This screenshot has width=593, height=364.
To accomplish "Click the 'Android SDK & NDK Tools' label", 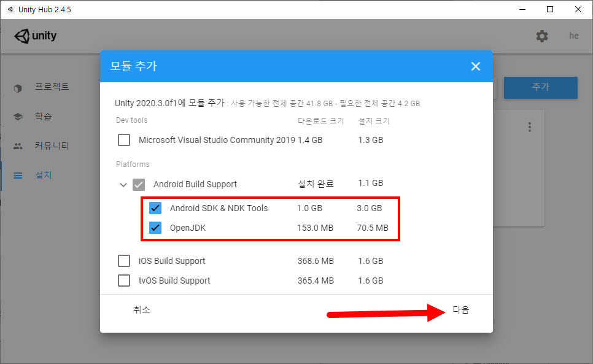I will (x=219, y=208).
